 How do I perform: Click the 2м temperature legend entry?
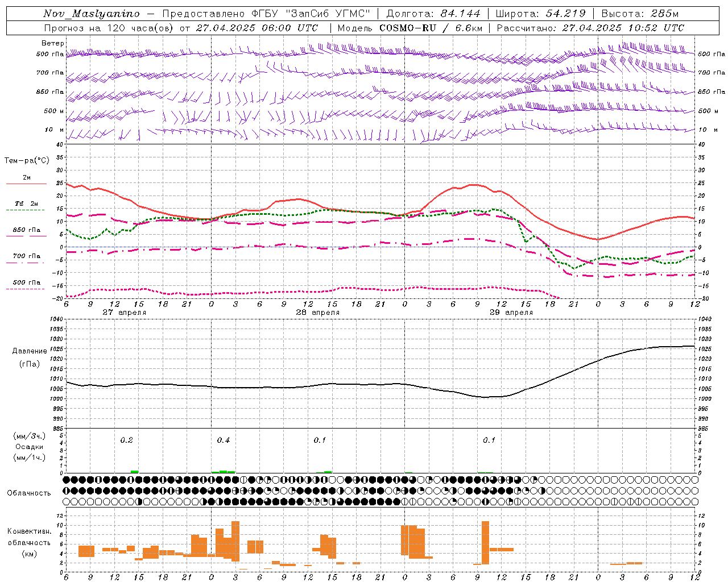(x=27, y=177)
